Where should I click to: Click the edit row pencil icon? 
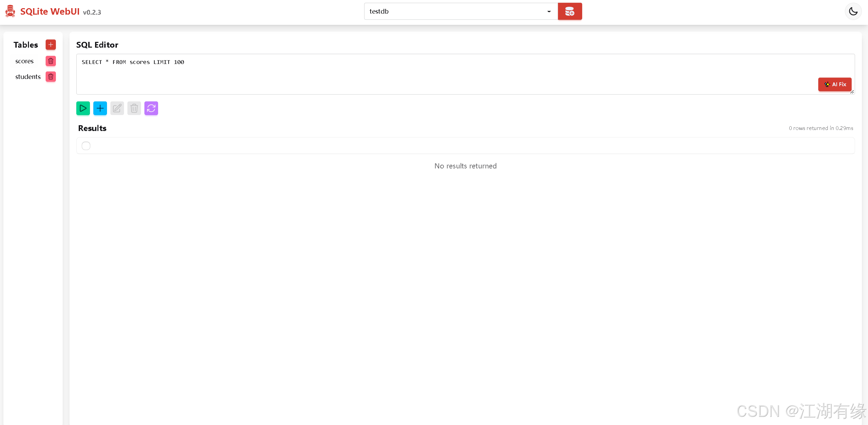[x=117, y=109]
